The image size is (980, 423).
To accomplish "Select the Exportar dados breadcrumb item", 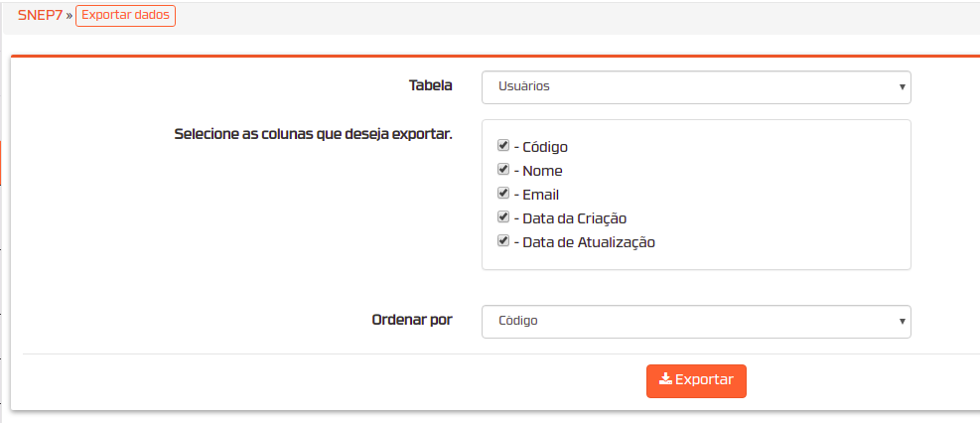I will (x=126, y=16).
